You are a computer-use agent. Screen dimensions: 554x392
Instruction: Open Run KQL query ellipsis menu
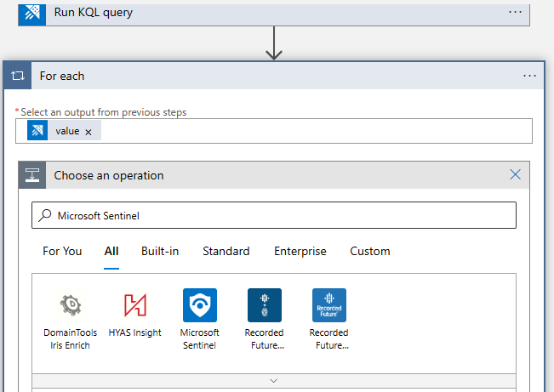tap(515, 13)
